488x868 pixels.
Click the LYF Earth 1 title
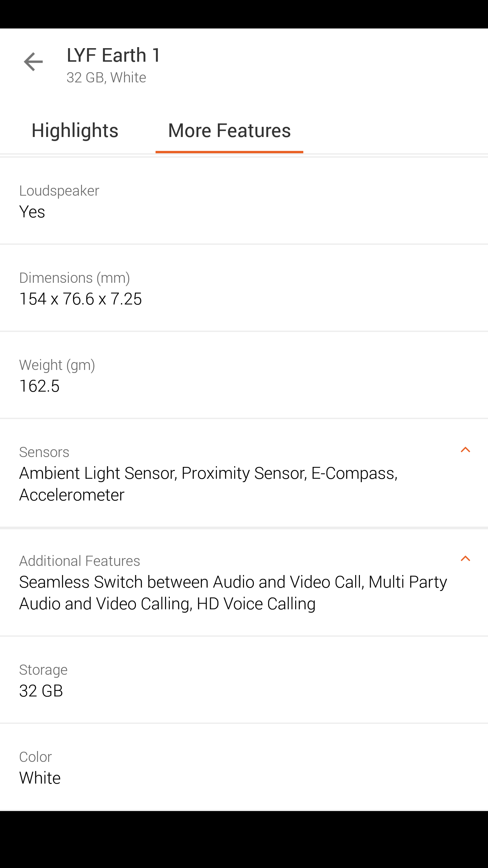tap(114, 55)
